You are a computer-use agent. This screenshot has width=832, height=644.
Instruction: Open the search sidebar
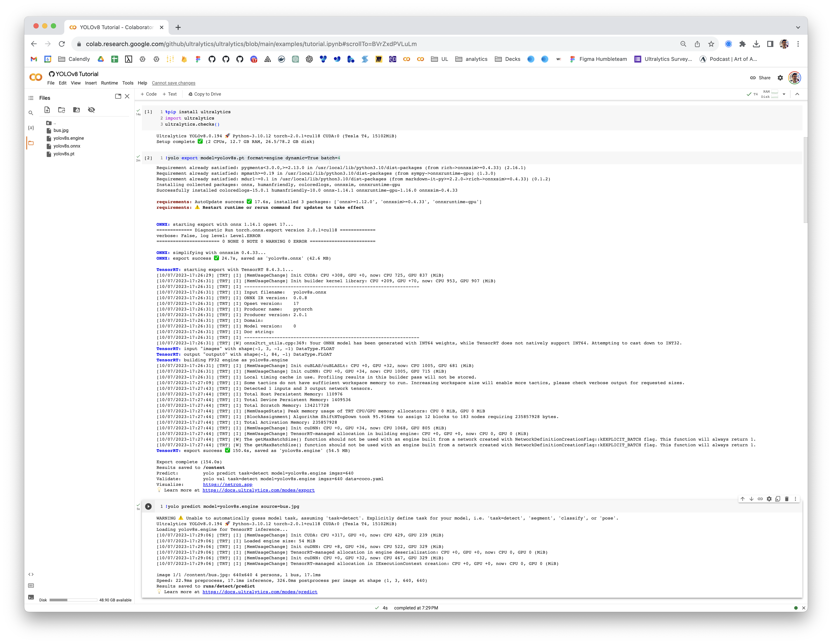(x=31, y=113)
